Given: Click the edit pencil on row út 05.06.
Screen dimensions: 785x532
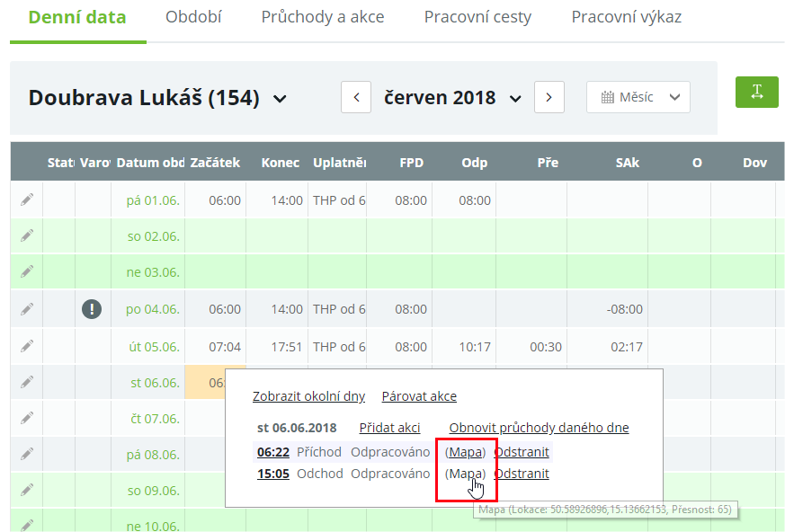Looking at the screenshot, I should pyautogui.click(x=26, y=346).
